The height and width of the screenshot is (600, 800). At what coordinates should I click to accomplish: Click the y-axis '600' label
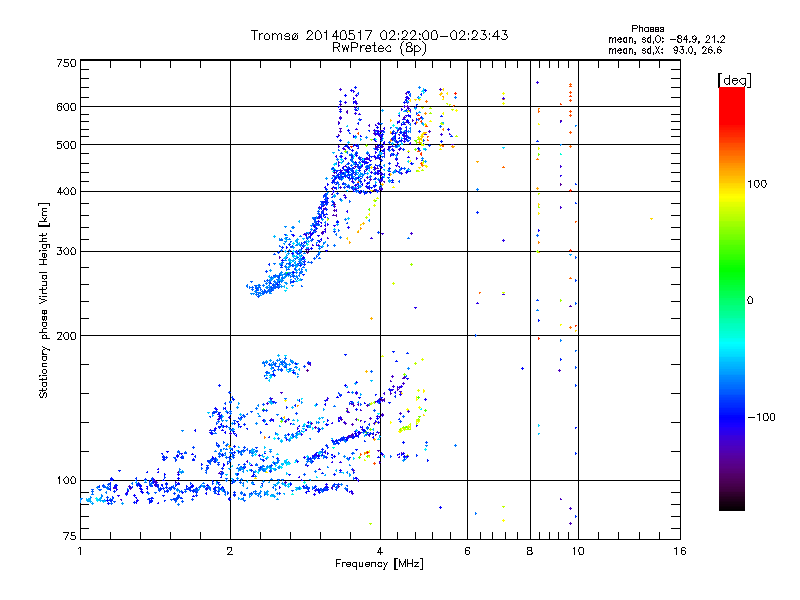[66, 107]
